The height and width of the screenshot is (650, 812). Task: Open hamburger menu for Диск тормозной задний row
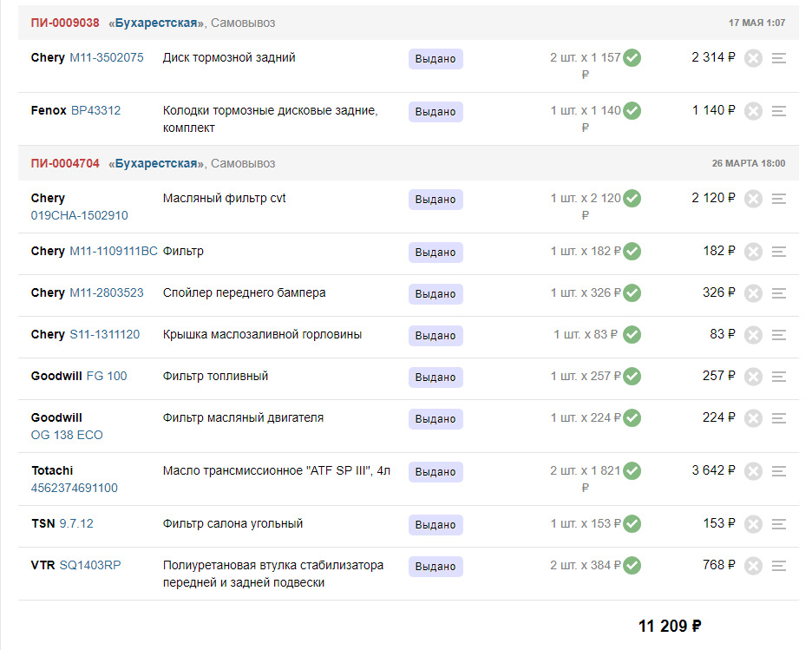tap(779, 58)
